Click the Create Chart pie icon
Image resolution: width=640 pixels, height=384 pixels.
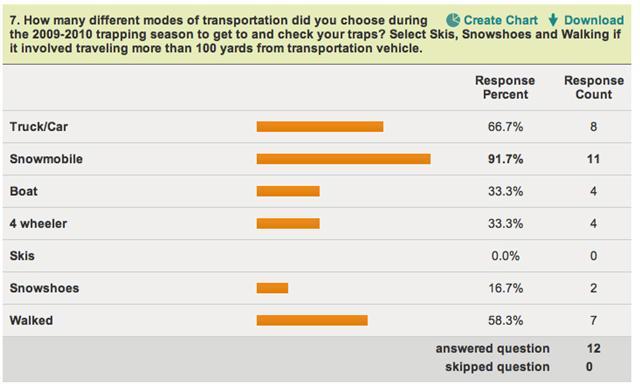pyautogui.click(x=453, y=20)
